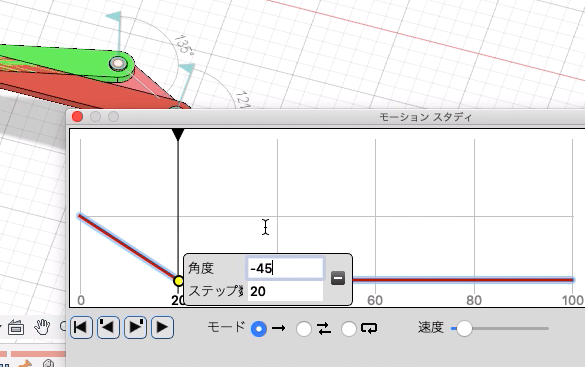Close the モーション スタディ window
Image resolution: width=585 pixels, height=367 pixels.
pos(77,117)
